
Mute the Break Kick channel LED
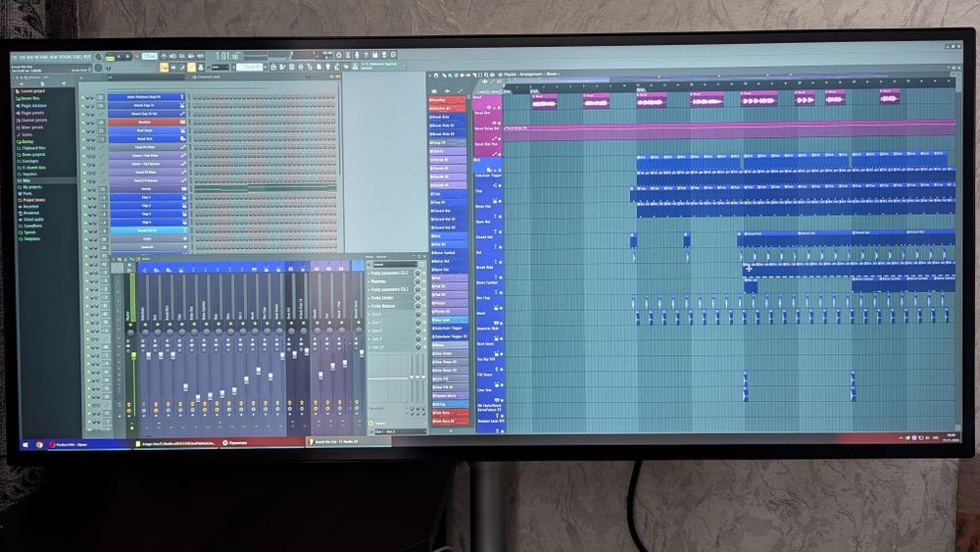click(83, 139)
